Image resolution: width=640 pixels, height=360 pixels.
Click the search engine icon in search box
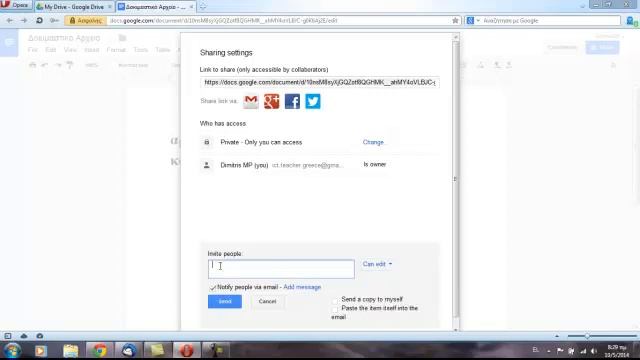(x=470, y=20)
